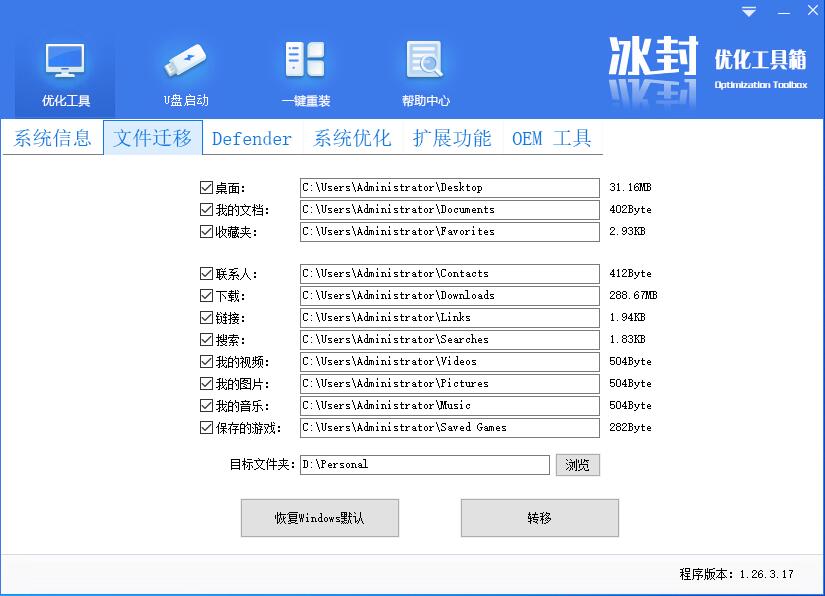
Task: Open the 系统优化 tab
Action: [352, 138]
